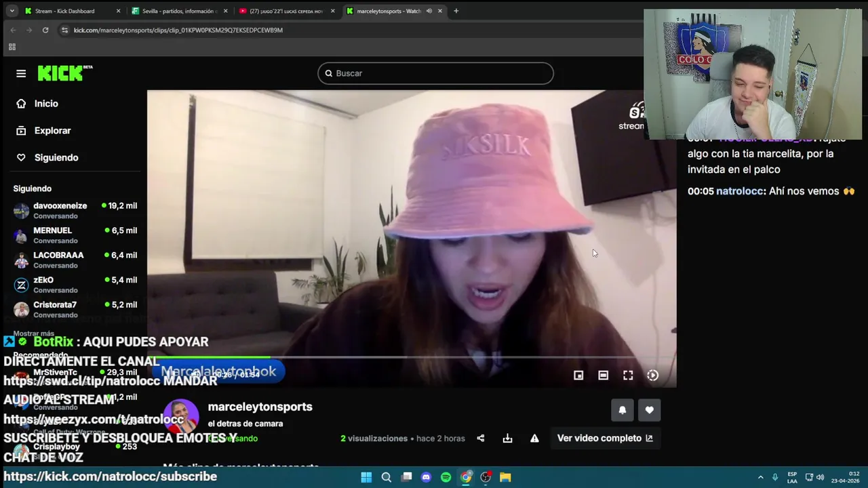
Task: Close the marceleytonsports tab
Action: 440,11
